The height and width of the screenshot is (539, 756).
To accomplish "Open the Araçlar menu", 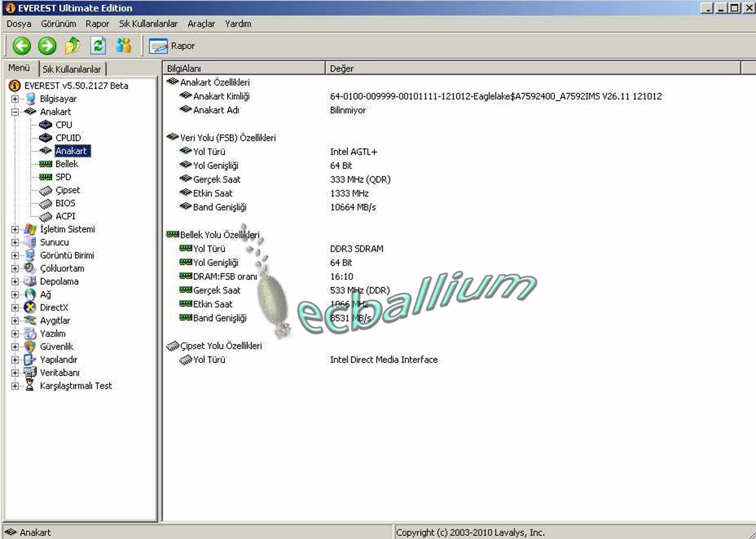I will point(201,24).
